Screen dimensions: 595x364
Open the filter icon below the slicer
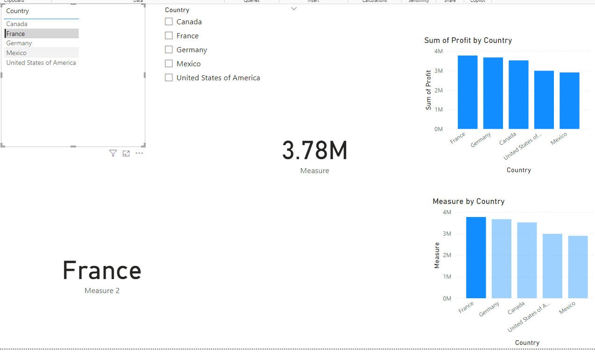pyautogui.click(x=113, y=153)
